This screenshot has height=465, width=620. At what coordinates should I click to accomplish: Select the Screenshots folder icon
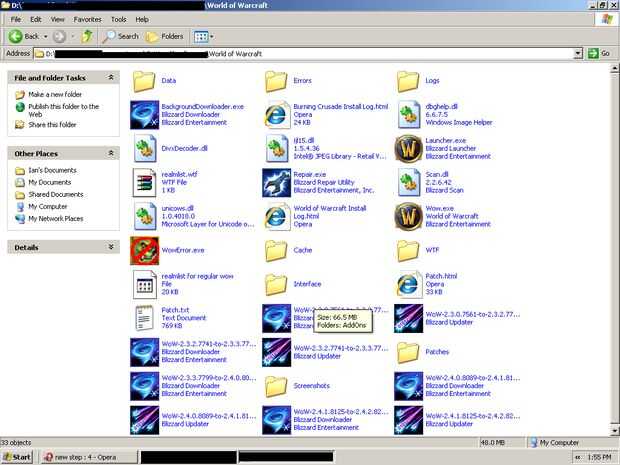coord(276,386)
